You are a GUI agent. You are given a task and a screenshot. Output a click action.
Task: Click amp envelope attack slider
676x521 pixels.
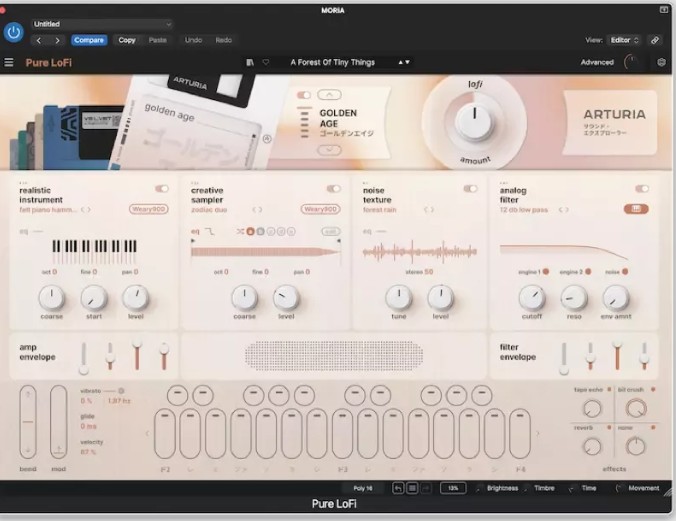pyautogui.click(x=84, y=358)
